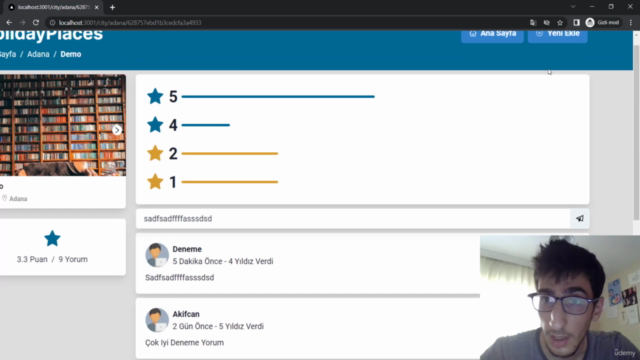The image size is (640, 360).
Task: Open a new browser tab
Action: pos(112,7)
